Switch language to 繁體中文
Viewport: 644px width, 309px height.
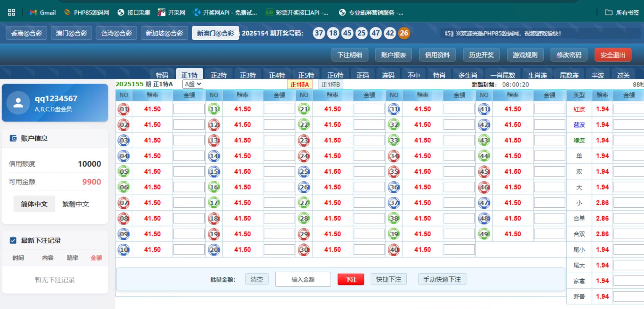click(x=76, y=204)
